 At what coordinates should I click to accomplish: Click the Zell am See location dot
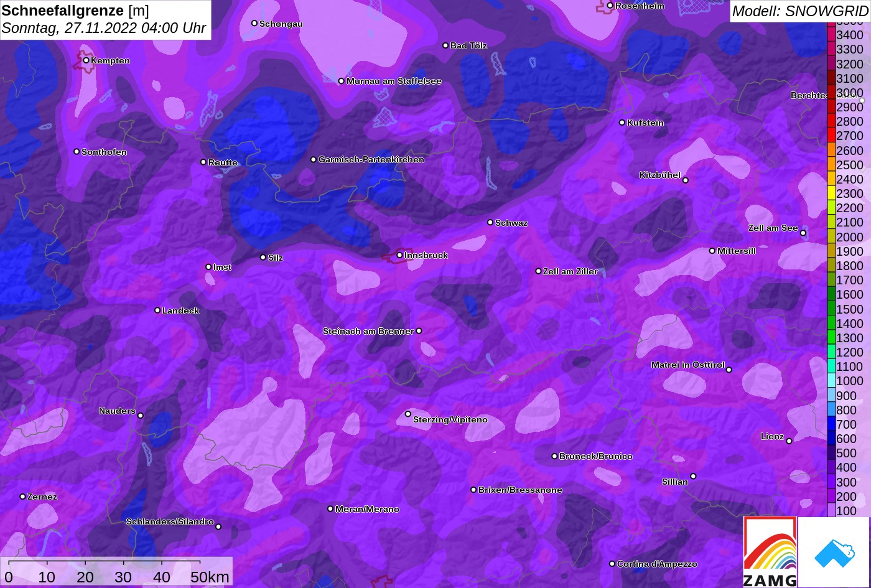pos(803,233)
